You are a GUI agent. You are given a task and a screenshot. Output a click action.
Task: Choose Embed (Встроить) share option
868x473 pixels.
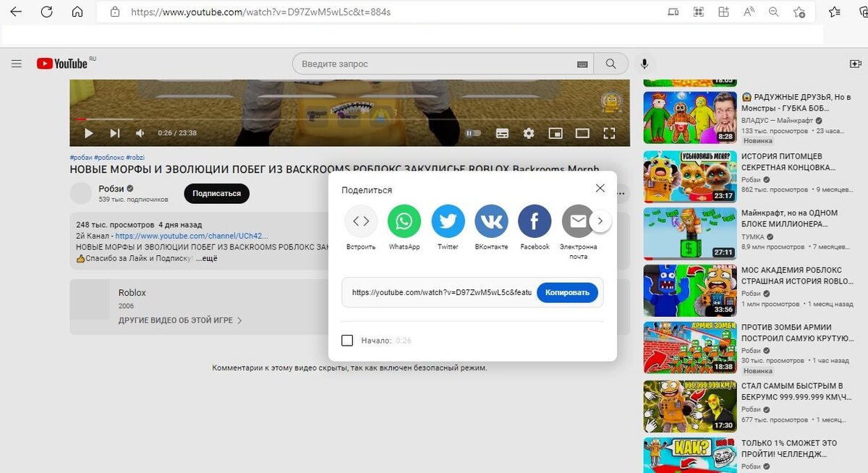pyautogui.click(x=361, y=221)
